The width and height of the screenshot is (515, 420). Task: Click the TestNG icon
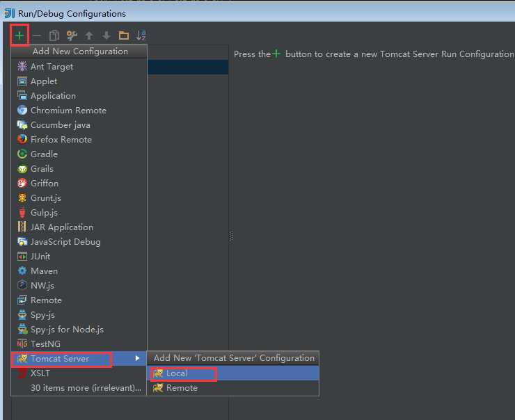[x=22, y=344]
